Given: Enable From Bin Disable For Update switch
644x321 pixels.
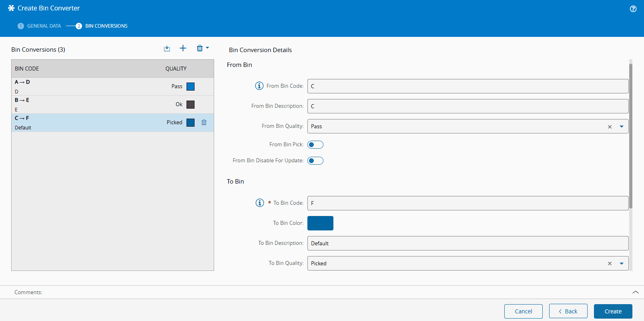Looking at the screenshot, I should coord(315,161).
